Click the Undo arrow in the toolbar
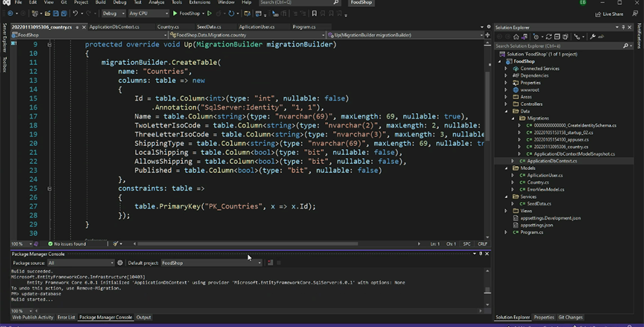Image resolution: width=644 pixels, height=327 pixels. [75, 13]
